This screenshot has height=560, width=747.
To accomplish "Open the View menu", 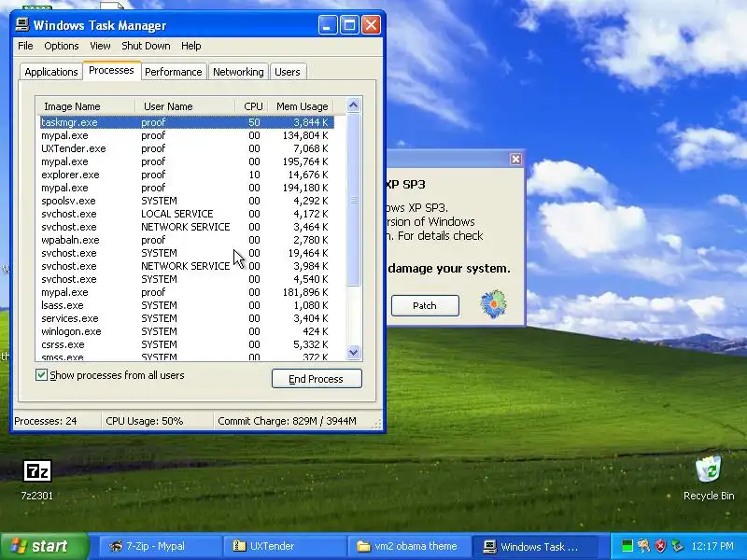I will (x=100, y=46).
